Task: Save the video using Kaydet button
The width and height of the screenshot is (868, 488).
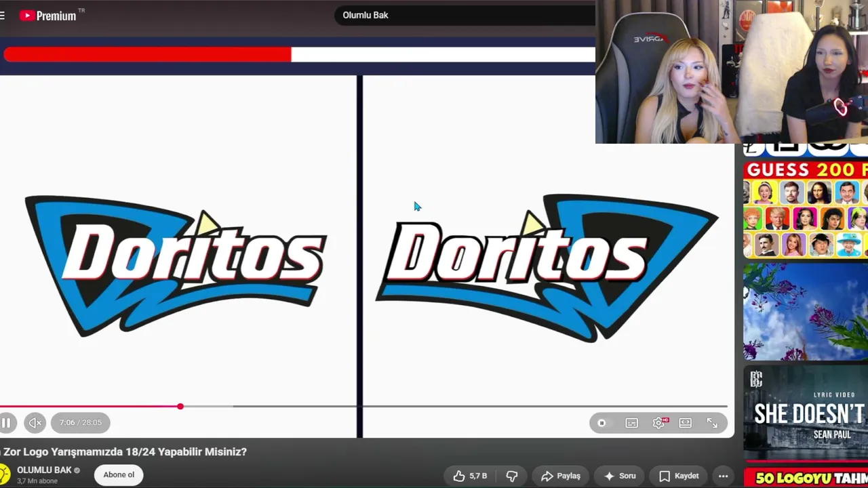Action: [679, 476]
